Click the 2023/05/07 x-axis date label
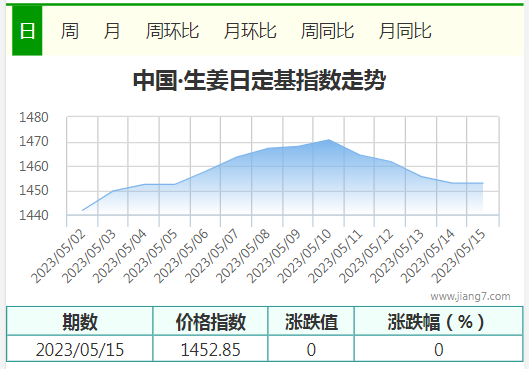The width and height of the screenshot is (529, 369). [x=212, y=256]
